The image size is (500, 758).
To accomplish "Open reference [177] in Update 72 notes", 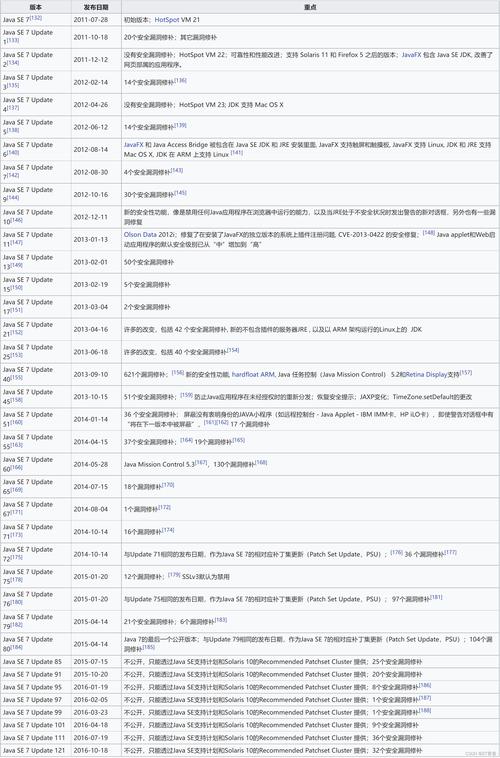I will (450, 553).
